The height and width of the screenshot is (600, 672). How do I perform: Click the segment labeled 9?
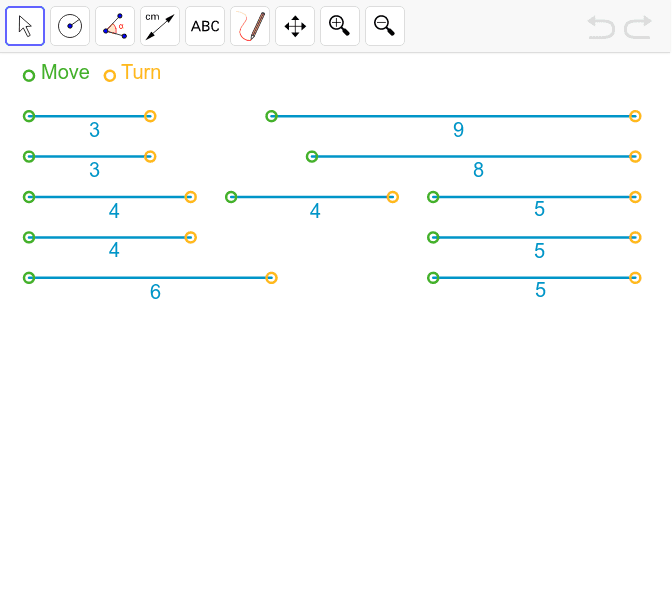click(x=453, y=116)
